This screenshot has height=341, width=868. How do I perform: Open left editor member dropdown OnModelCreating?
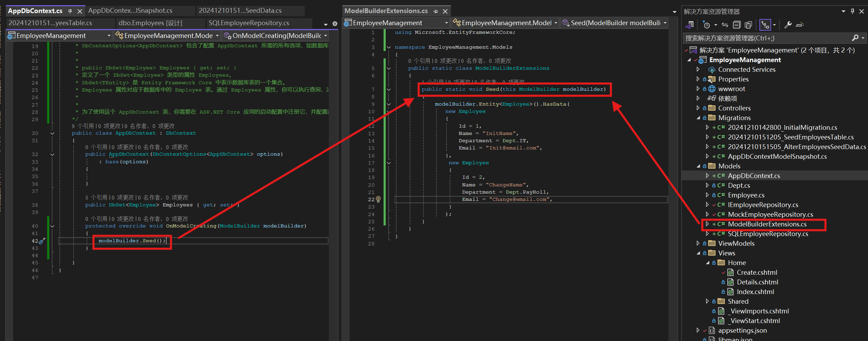tap(275, 36)
